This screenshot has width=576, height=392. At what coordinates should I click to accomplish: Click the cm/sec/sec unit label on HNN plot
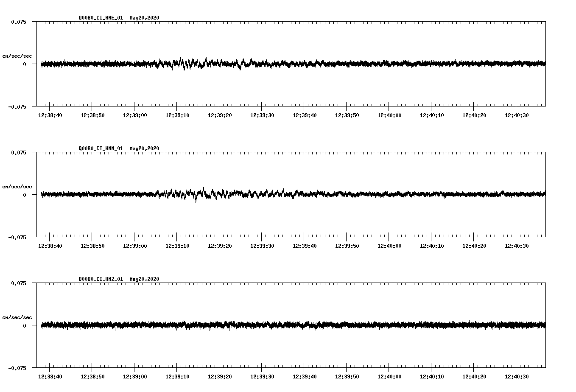(x=17, y=187)
